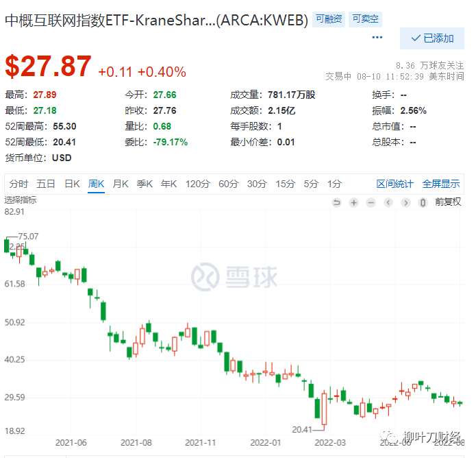
Task: Click the 振幅 2.56% value
Action: [413, 110]
